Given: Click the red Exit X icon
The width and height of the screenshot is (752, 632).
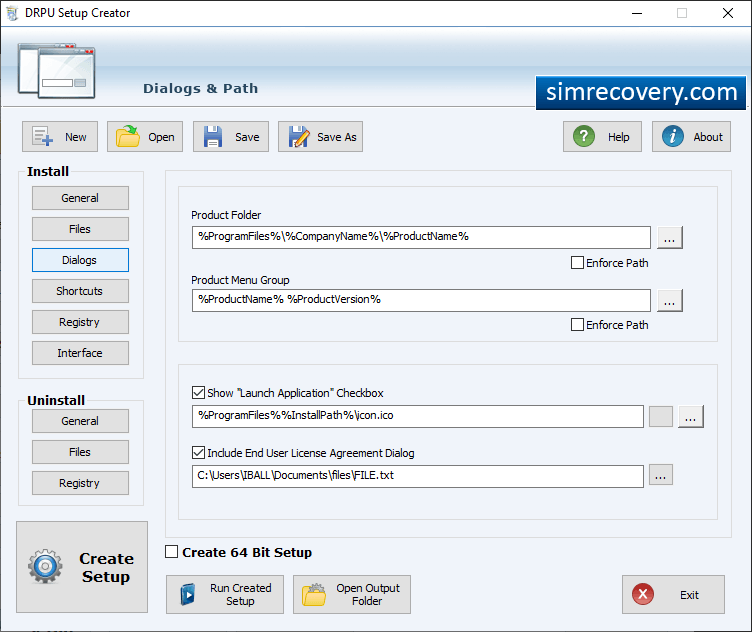Looking at the screenshot, I should tap(643, 595).
